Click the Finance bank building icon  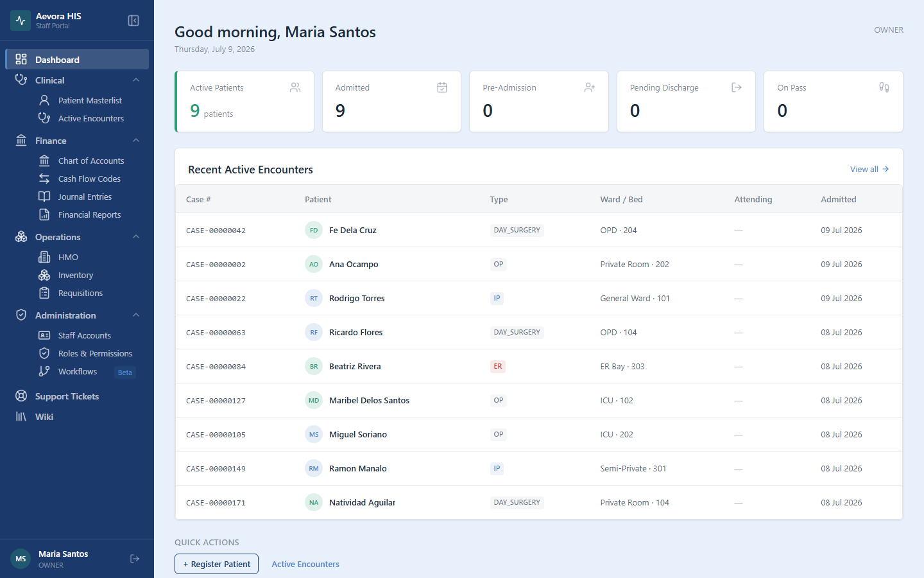pos(21,140)
